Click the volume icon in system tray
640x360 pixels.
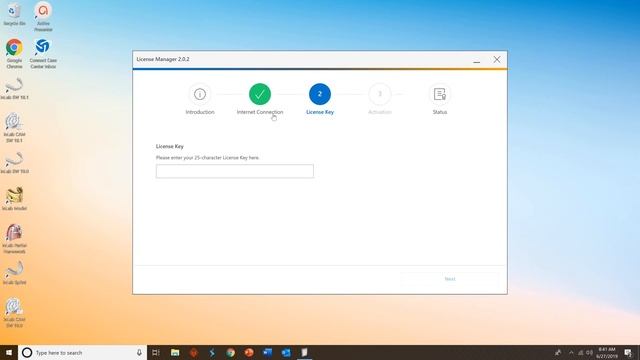pos(589,353)
